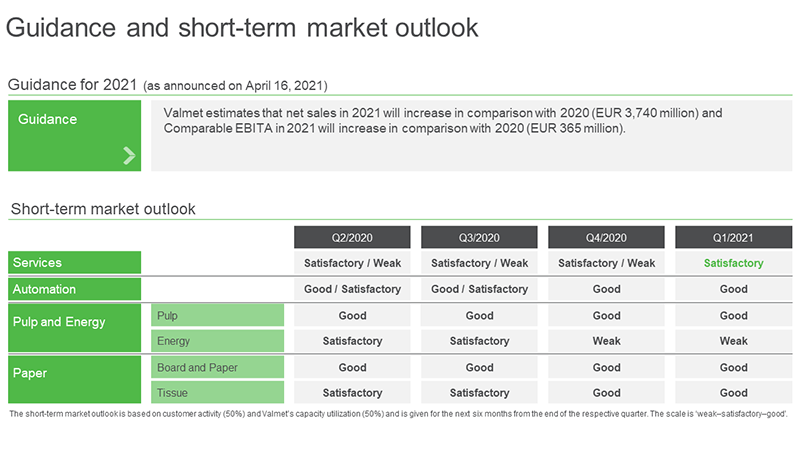Click the Services row label
800x450 pixels.
(74, 262)
